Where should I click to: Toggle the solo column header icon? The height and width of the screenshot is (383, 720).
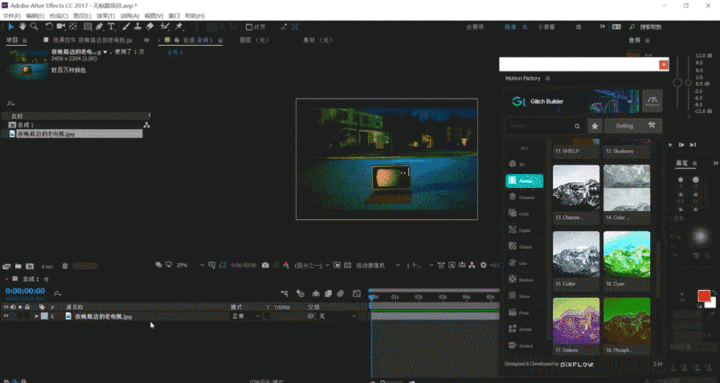click(20, 307)
